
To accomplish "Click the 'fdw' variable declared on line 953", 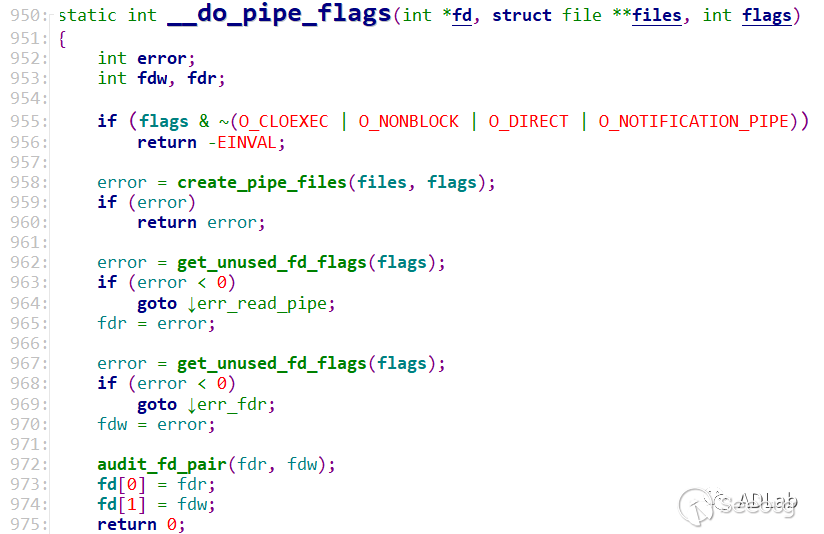I will pos(152,78).
